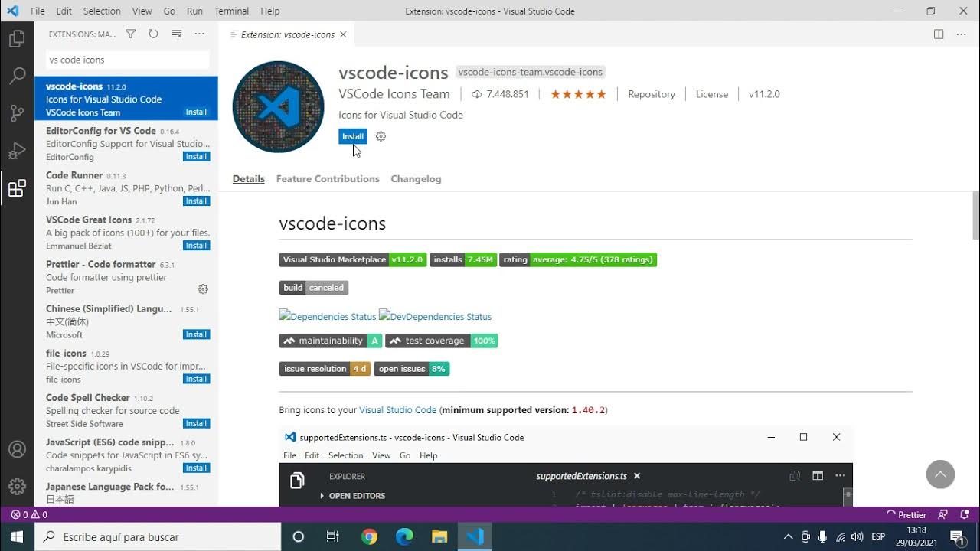The width and height of the screenshot is (980, 551).
Task: Click the split editor icon
Action: coord(939,34)
